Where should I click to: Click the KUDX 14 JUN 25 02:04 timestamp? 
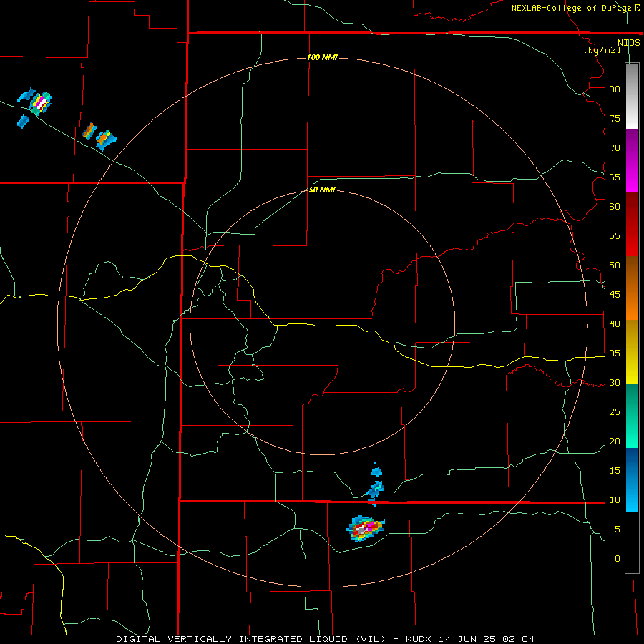[x=470, y=639]
